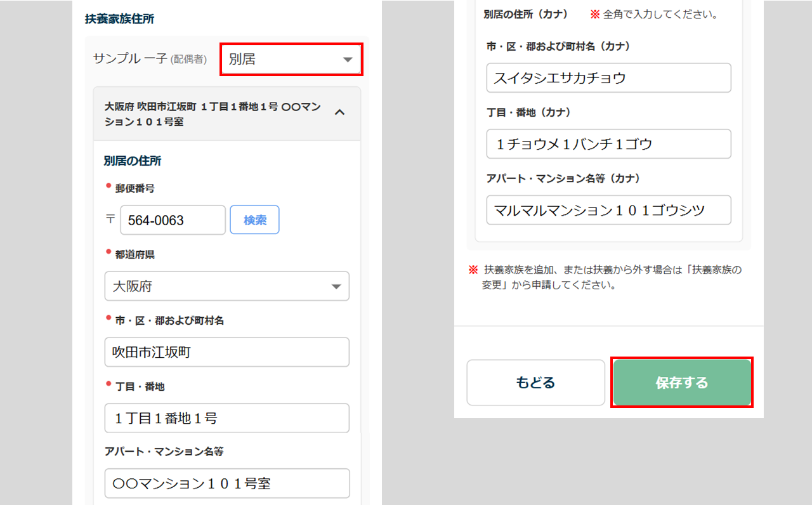Click the prefecture dropdown arrow icon
The width and height of the screenshot is (812, 505).
[336, 287]
